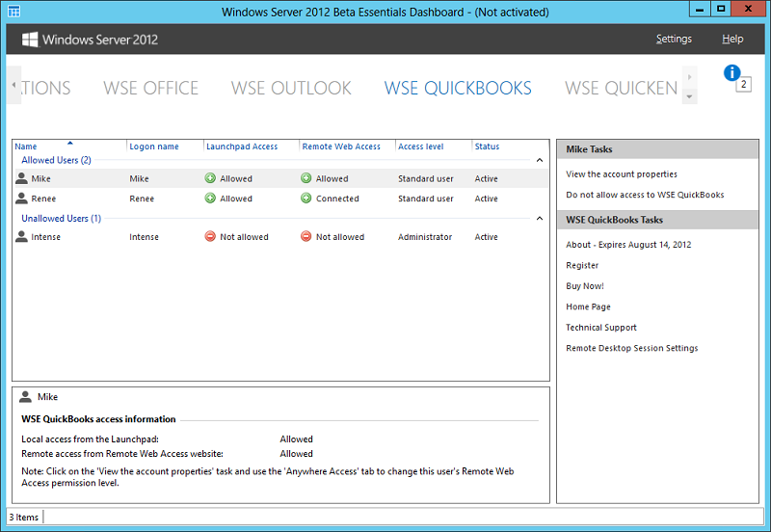The height and width of the screenshot is (532, 771).
Task: Click the Buy Now! task
Action: point(585,285)
